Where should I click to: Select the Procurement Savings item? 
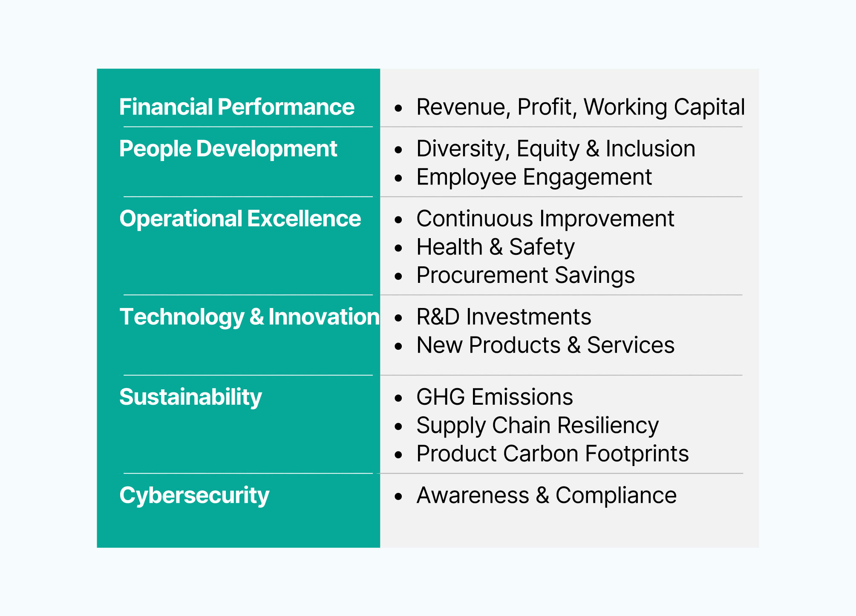click(525, 275)
